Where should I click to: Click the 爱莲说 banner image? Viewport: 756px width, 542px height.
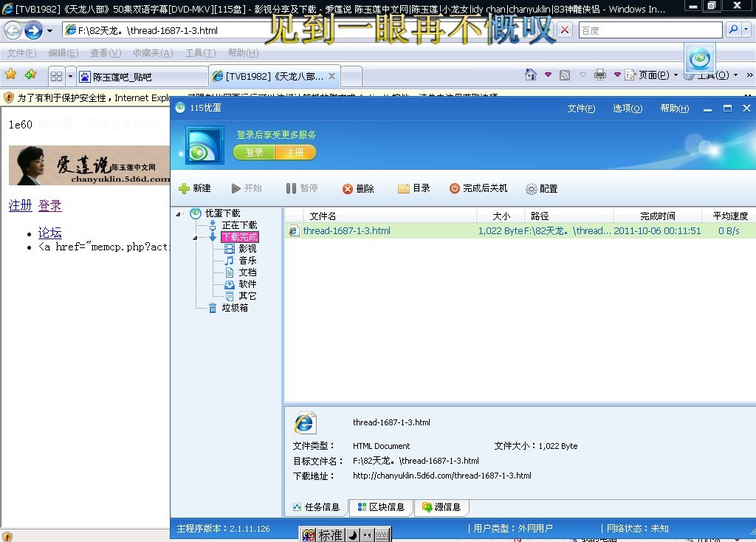point(89,165)
